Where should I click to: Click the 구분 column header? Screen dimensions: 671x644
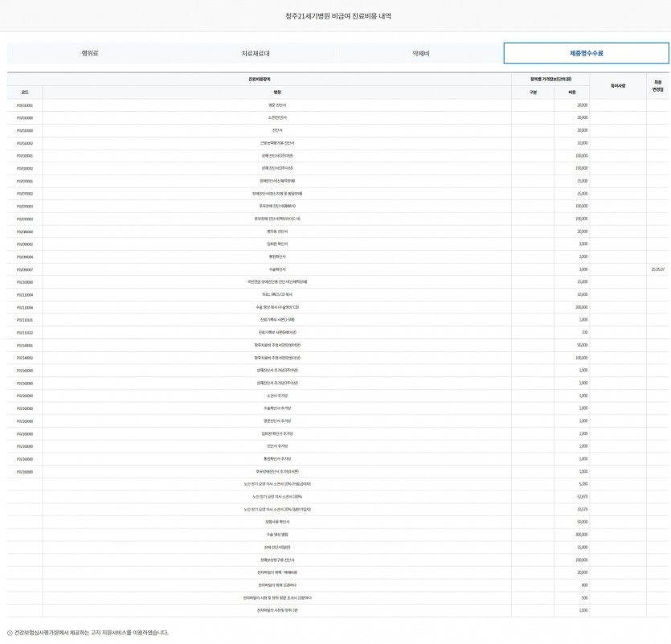tap(533, 92)
